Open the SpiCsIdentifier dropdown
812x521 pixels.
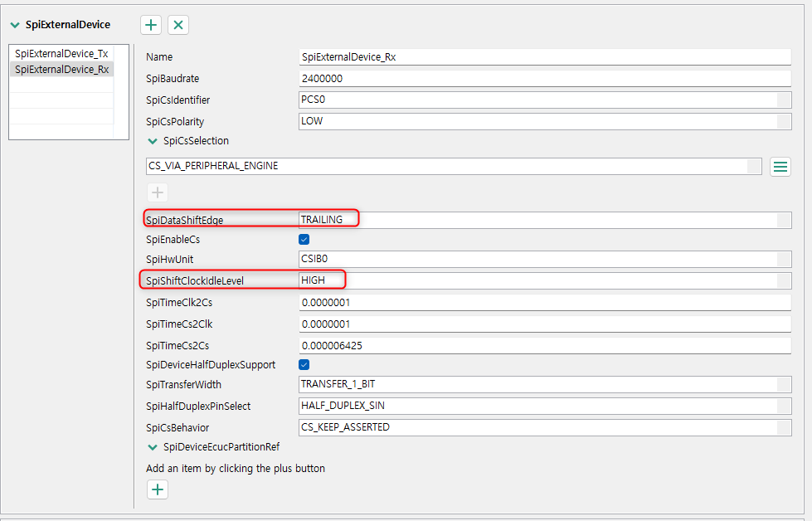point(544,100)
